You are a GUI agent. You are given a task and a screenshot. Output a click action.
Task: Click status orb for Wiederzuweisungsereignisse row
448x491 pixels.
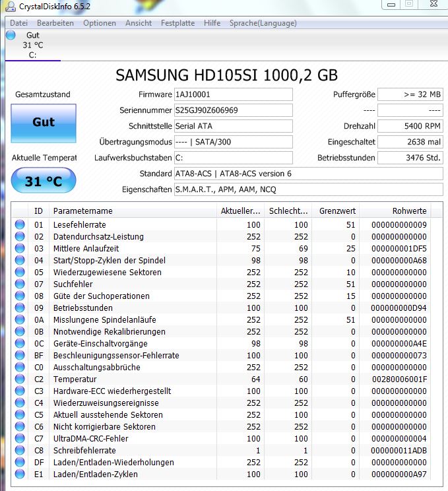coord(20,403)
